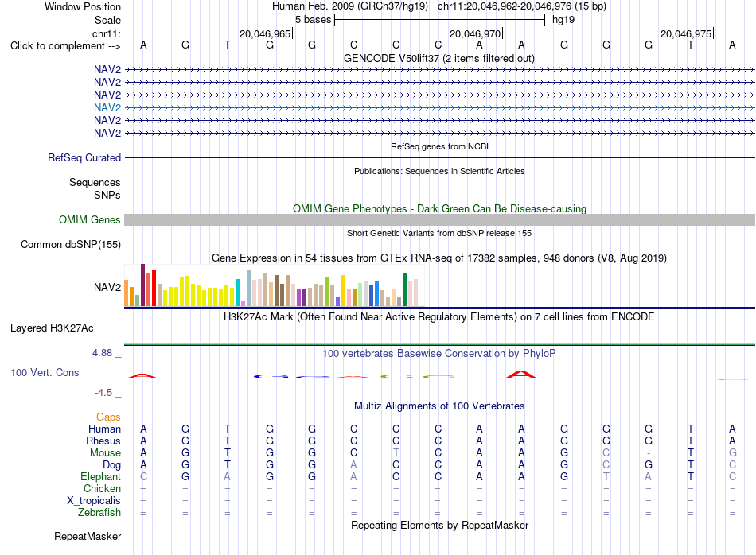The width and height of the screenshot is (756, 555).
Task: Click '100 vertebrates Basewise Conservation by PhyloP' title
Action: [x=439, y=353]
